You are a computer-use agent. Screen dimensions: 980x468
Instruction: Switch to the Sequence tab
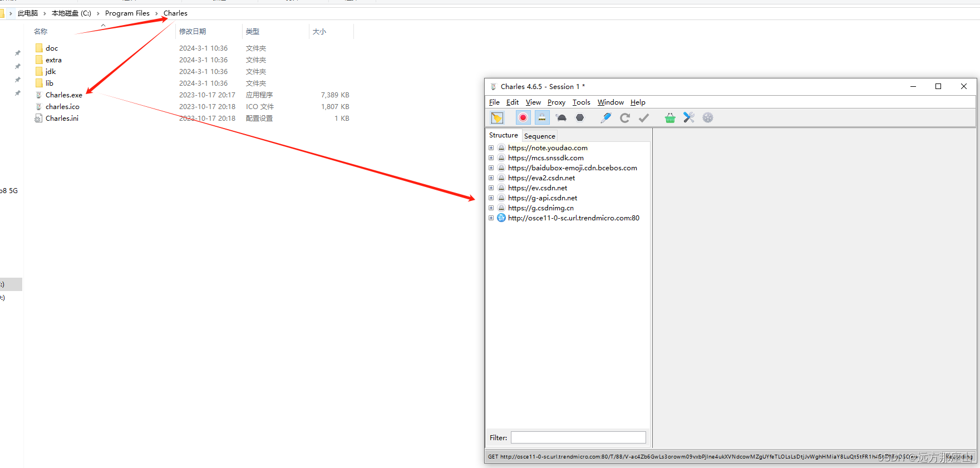point(539,136)
